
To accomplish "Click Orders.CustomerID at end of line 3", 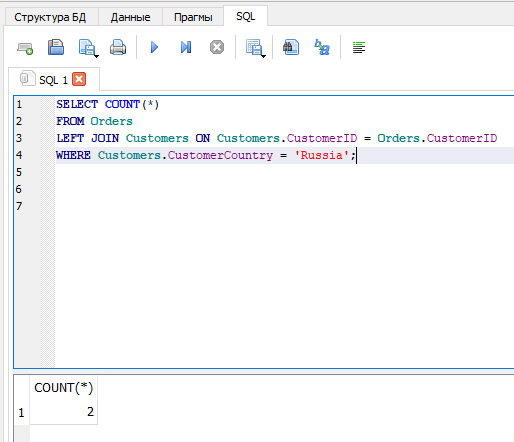I will click(x=437, y=138).
